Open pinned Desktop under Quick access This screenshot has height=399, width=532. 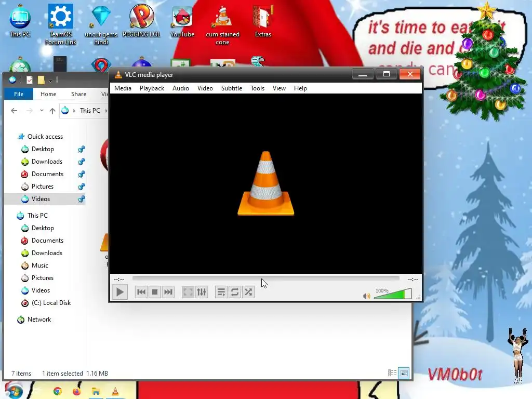tap(43, 149)
